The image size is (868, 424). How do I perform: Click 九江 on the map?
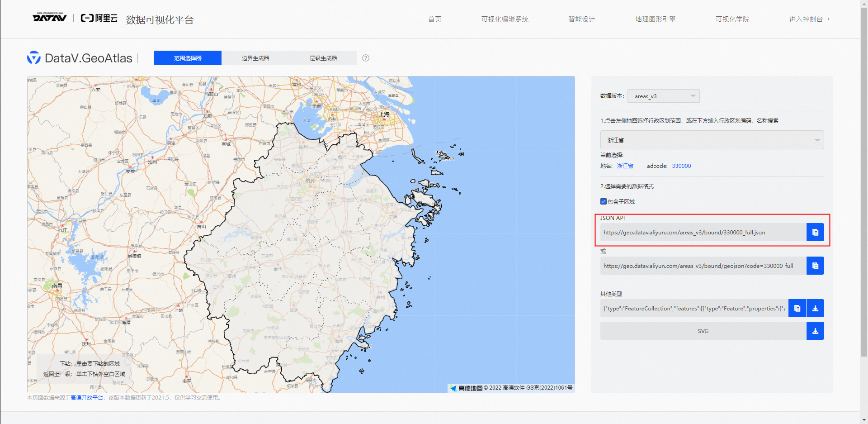[62, 230]
